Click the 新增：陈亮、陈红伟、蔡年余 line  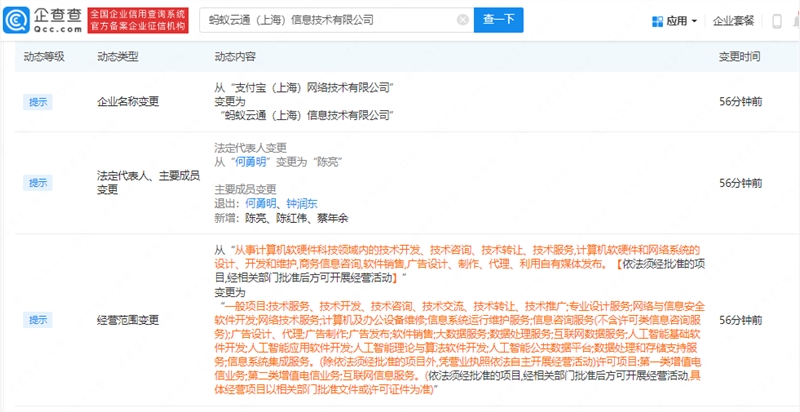pyautogui.click(x=281, y=218)
